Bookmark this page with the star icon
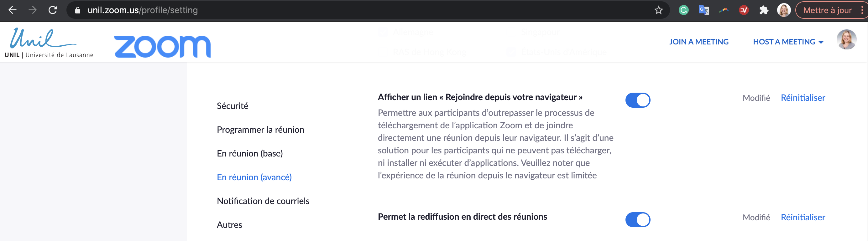This screenshot has height=241, width=868. [x=658, y=10]
